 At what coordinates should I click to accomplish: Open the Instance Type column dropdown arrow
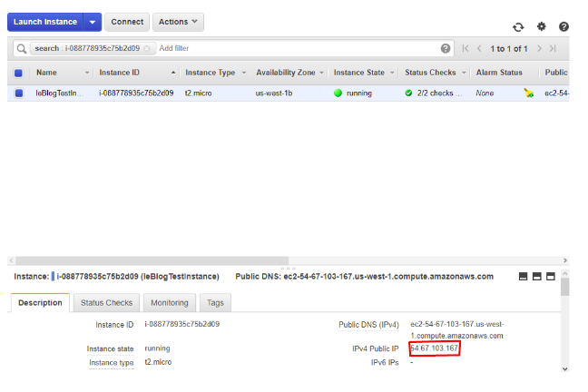coord(244,73)
